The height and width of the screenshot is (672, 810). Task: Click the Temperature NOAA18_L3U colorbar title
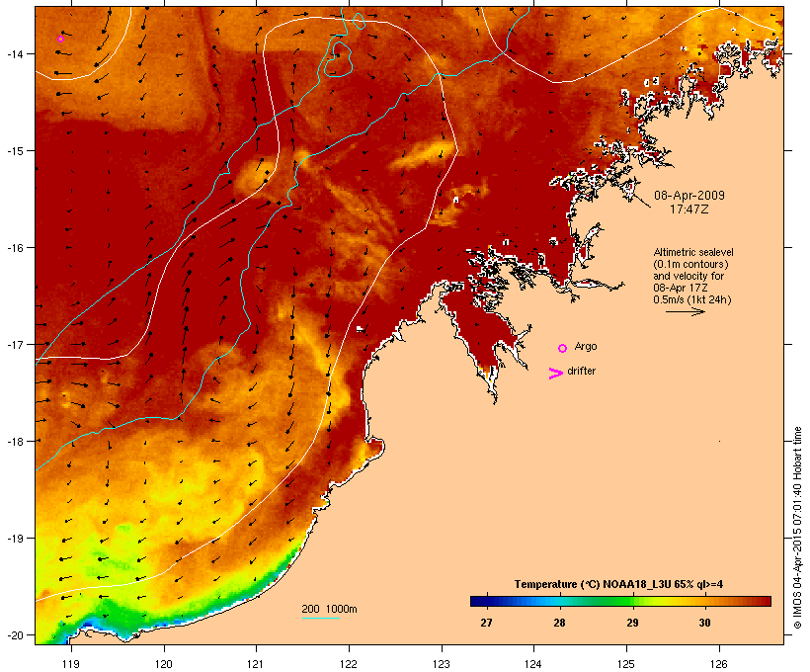click(619, 584)
